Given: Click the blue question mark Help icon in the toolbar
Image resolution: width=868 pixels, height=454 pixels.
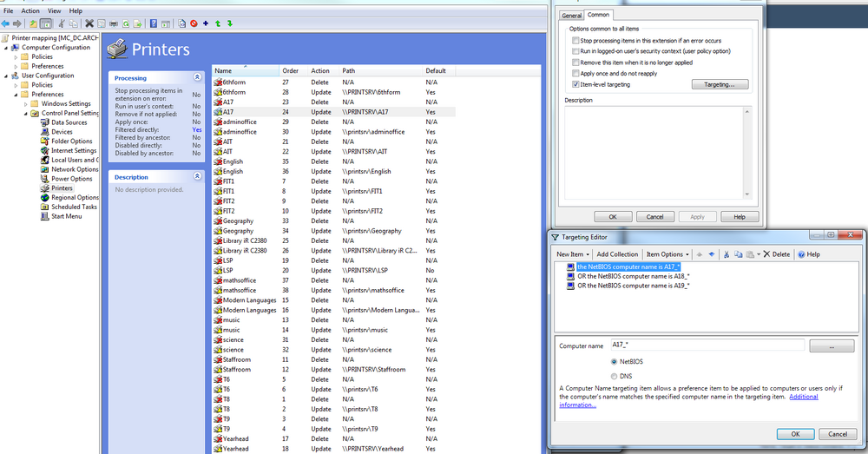Looking at the screenshot, I should point(154,23).
